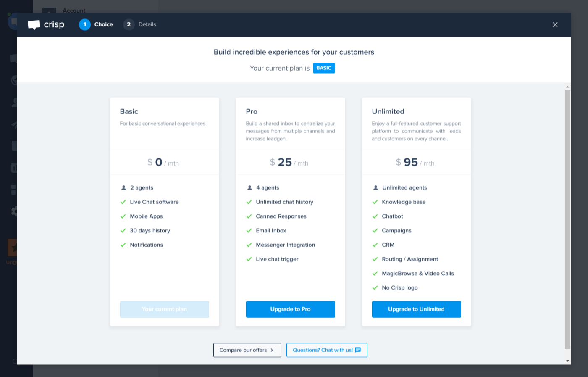Go to step 2 Details tab
Viewport: 588px width, 377px height.
140,24
